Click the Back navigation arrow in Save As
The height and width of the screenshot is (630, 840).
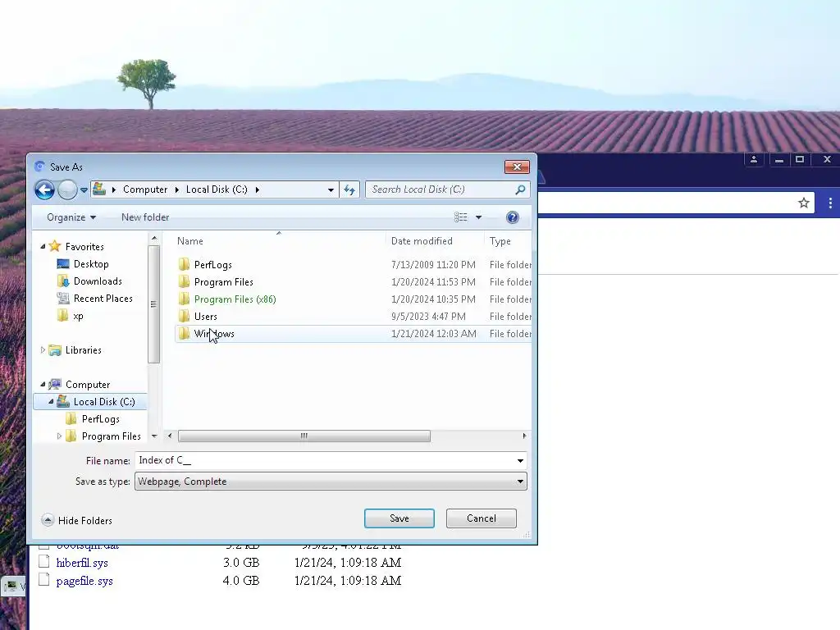coord(44,189)
